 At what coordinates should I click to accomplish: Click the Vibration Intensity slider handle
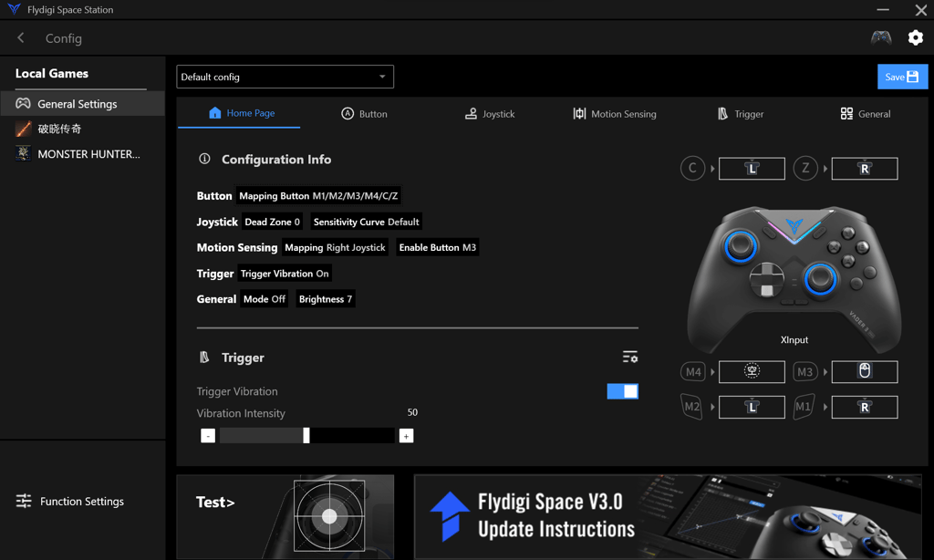306,435
